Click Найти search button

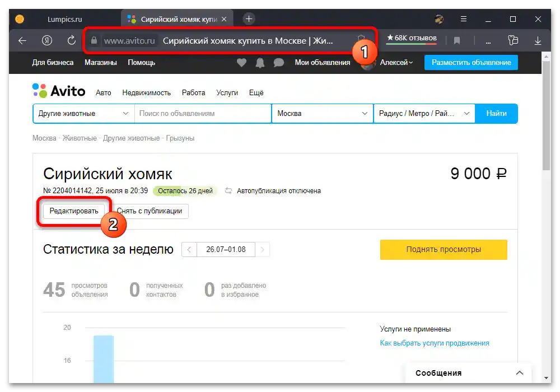496,114
